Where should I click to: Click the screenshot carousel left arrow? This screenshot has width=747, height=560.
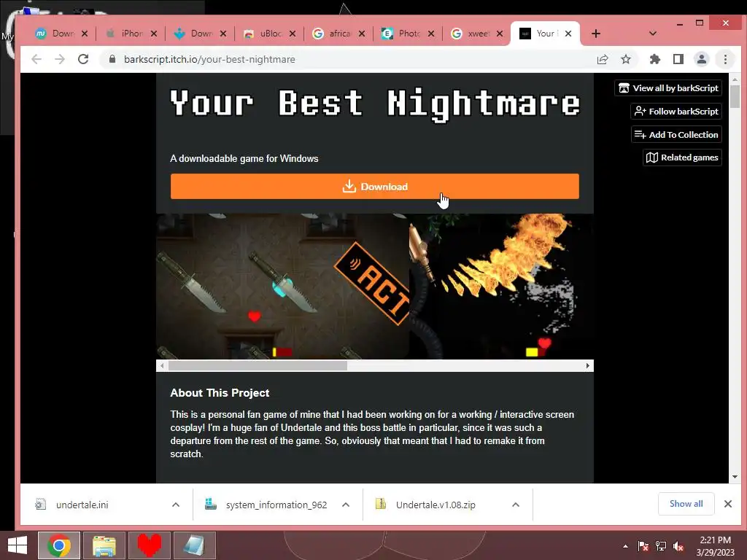click(x=162, y=366)
